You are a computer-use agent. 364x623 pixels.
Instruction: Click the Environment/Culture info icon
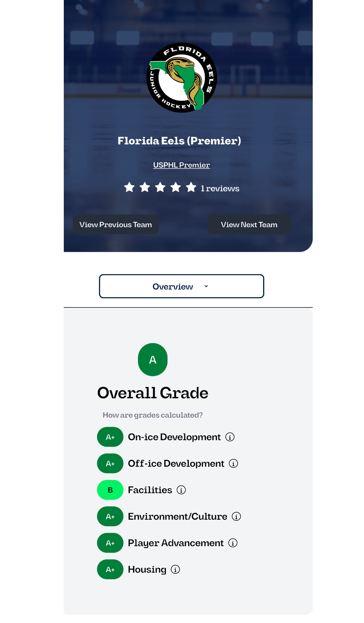236,516
